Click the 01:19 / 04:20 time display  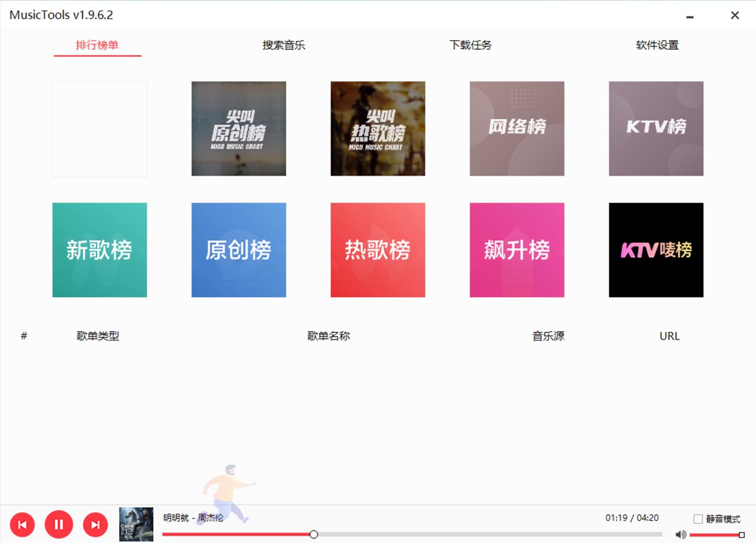[632, 518]
